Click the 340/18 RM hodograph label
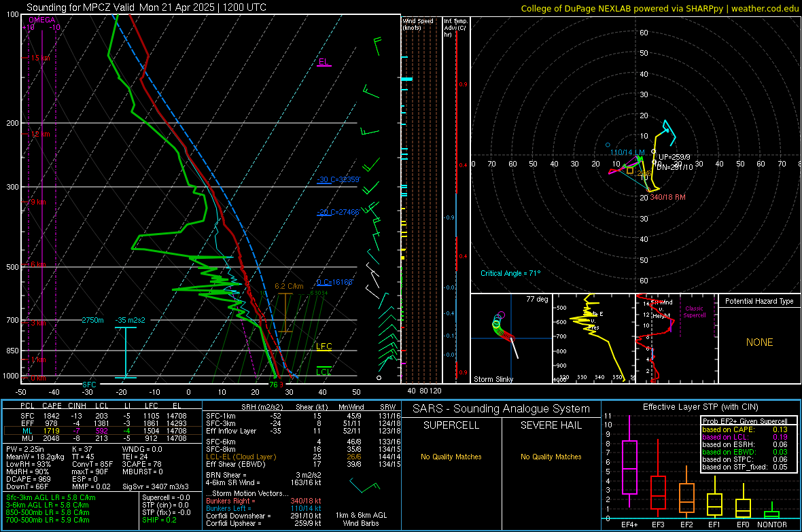 click(x=667, y=197)
